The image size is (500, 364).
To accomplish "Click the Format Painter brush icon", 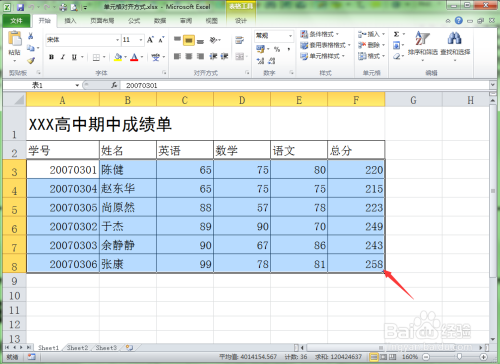I will click(x=30, y=60).
